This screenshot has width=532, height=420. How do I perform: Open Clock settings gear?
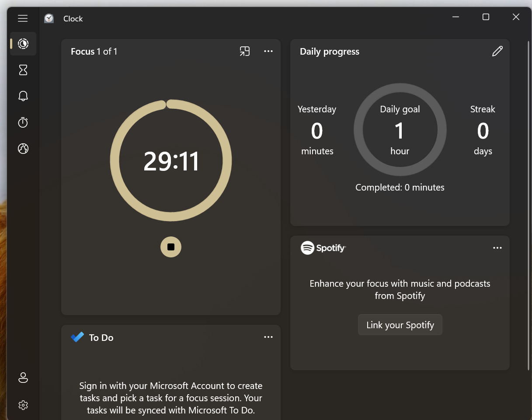pyautogui.click(x=23, y=405)
